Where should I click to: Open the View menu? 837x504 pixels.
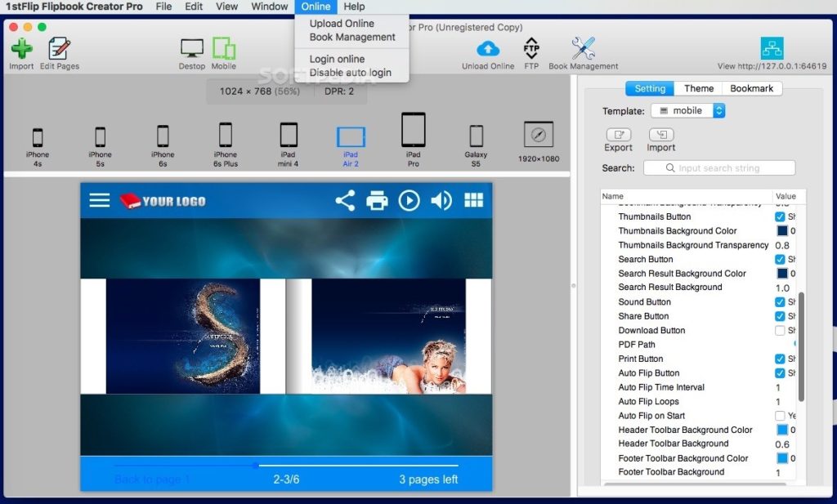pos(227,7)
